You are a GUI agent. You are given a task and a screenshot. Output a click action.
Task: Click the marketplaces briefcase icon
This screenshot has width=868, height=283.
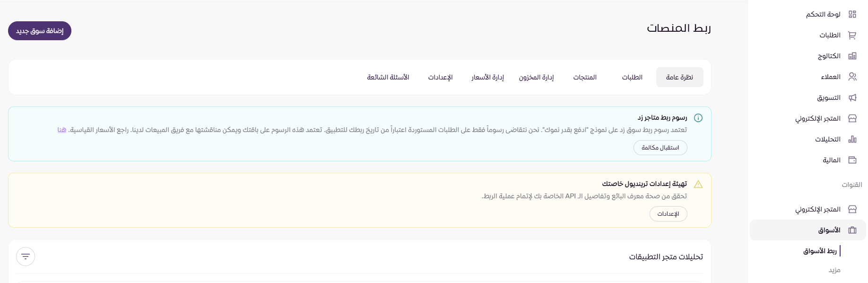(852, 230)
